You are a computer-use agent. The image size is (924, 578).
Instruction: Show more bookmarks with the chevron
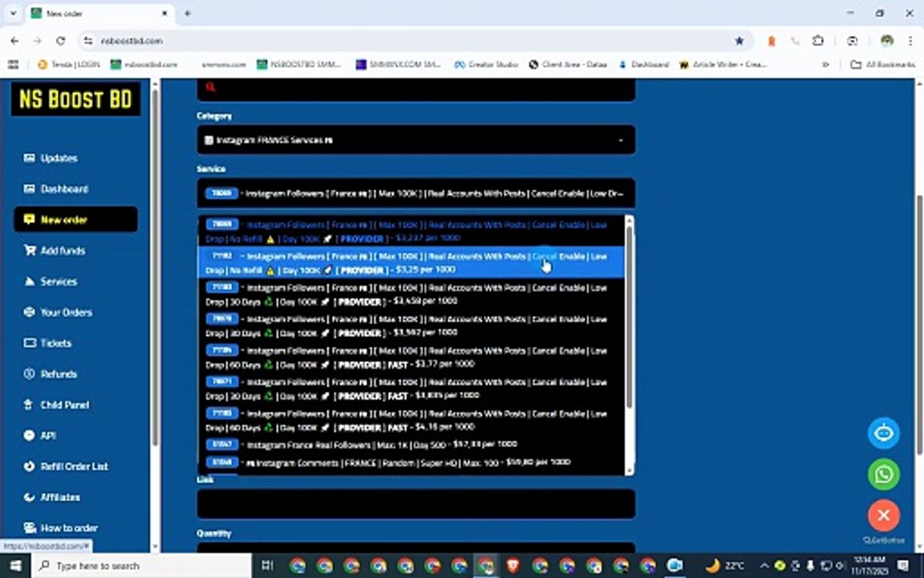point(825,64)
